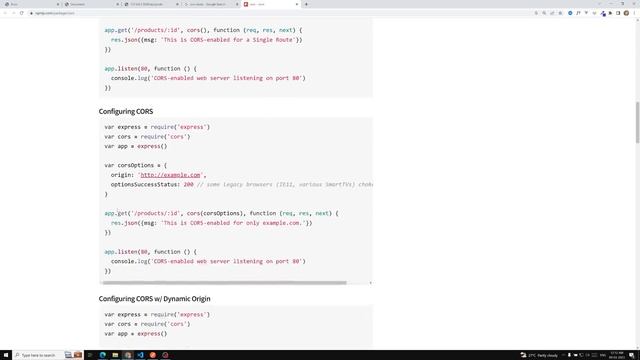The height and width of the screenshot is (360, 640).
Task: Click the right arrow of code block scrollbar
Action: [370, 282]
